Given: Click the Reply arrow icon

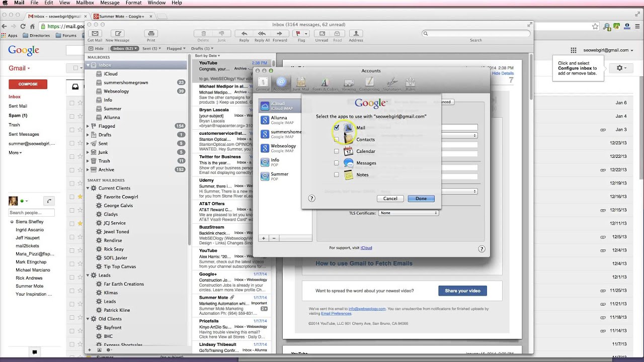Looking at the screenshot, I should [244, 34].
